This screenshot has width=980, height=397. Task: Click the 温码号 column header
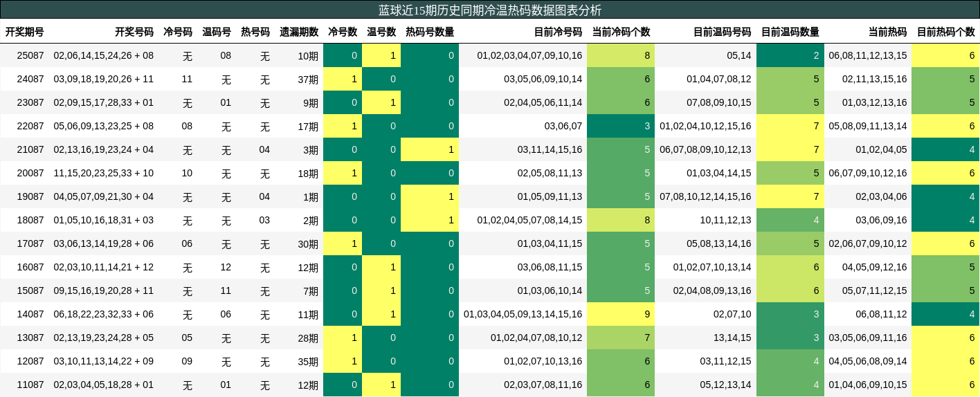(217, 32)
